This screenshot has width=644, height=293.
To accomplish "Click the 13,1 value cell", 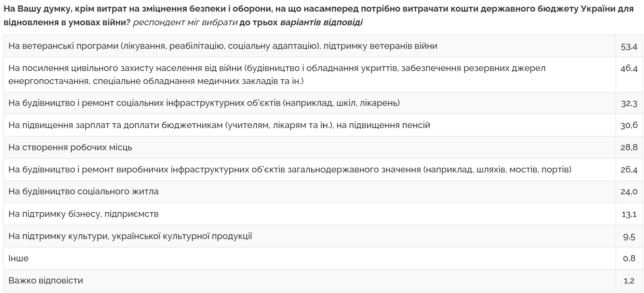I will pyautogui.click(x=629, y=214).
